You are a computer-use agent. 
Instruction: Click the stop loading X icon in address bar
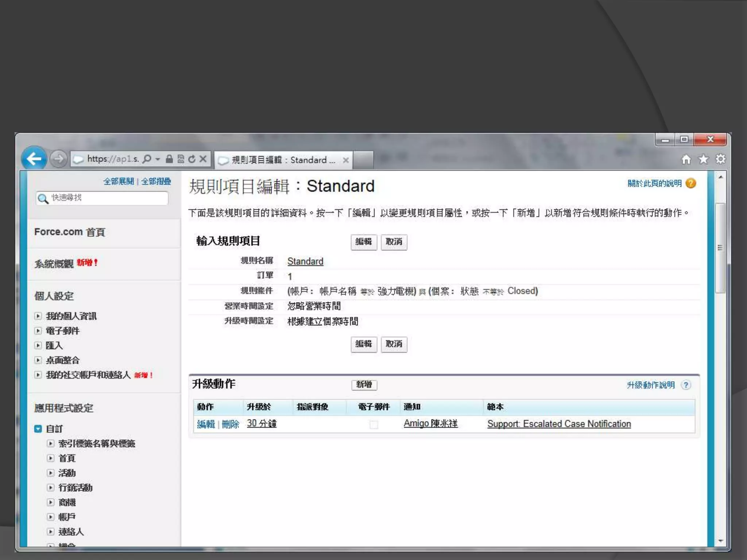tap(203, 159)
